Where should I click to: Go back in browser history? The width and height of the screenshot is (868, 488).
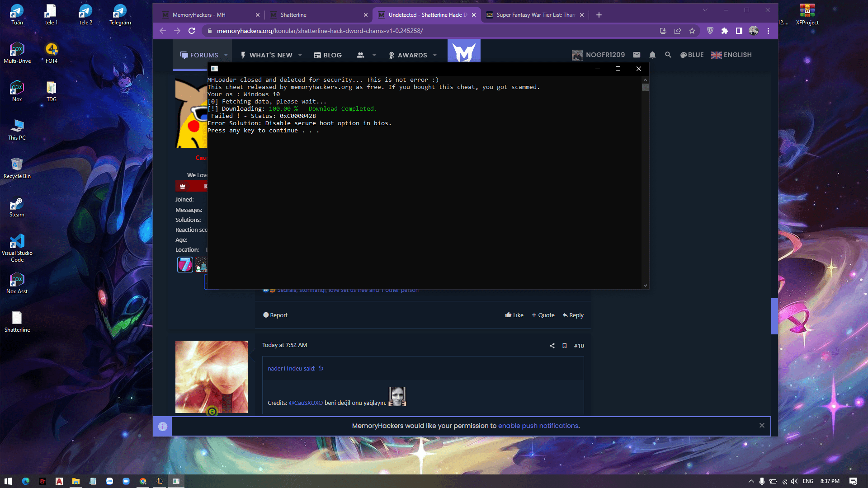pyautogui.click(x=163, y=31)
